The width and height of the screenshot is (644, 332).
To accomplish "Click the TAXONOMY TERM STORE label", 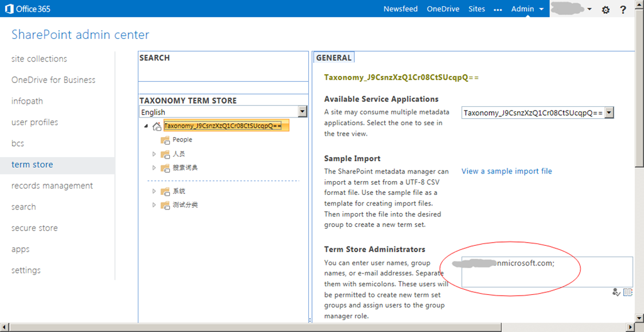I will click(188, 101).
